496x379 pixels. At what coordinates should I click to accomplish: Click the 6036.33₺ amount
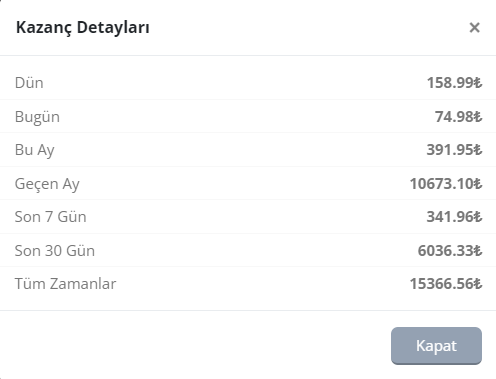click(x=450, y=251)
